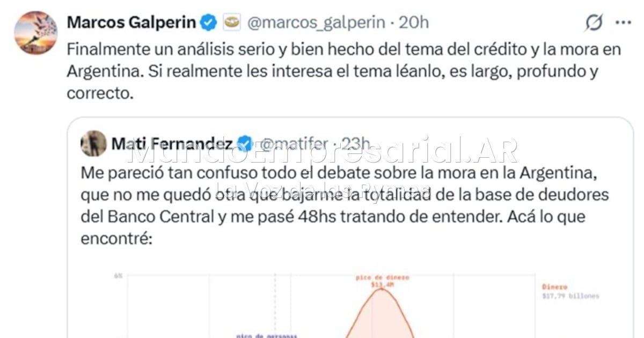Open the three-dot more options menu
The width and height of the screenshot is (644, 338).
[x=623, y=23]
